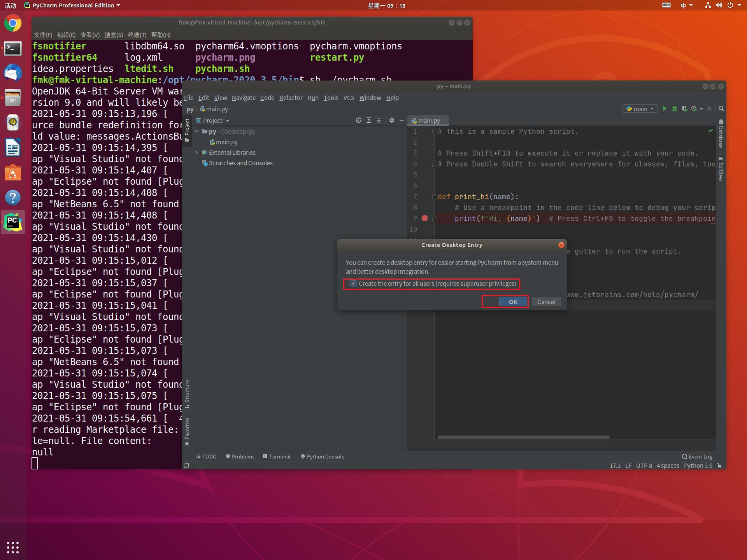
Task: Confirm the dialog with OK
Action: 513,302
